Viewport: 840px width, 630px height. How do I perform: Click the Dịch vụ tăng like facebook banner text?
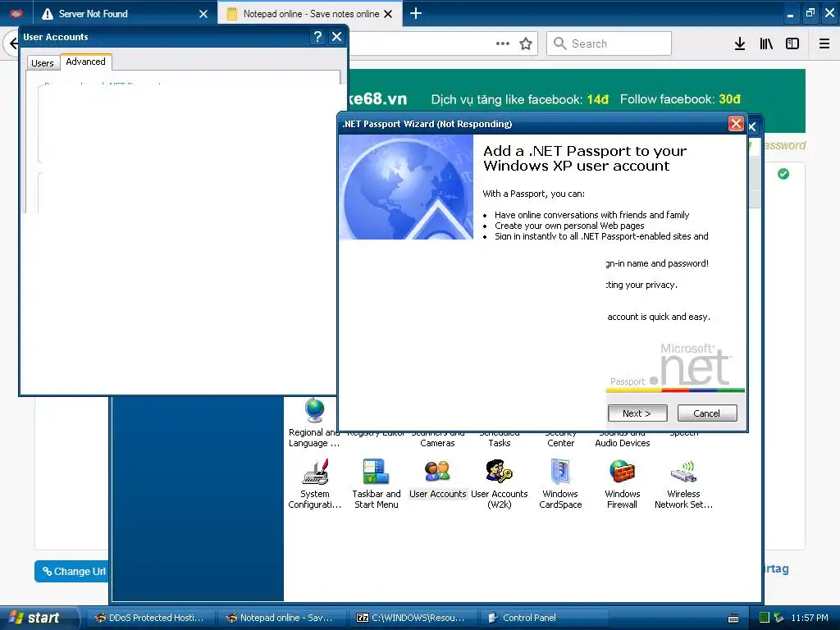[x=519, y=99]
